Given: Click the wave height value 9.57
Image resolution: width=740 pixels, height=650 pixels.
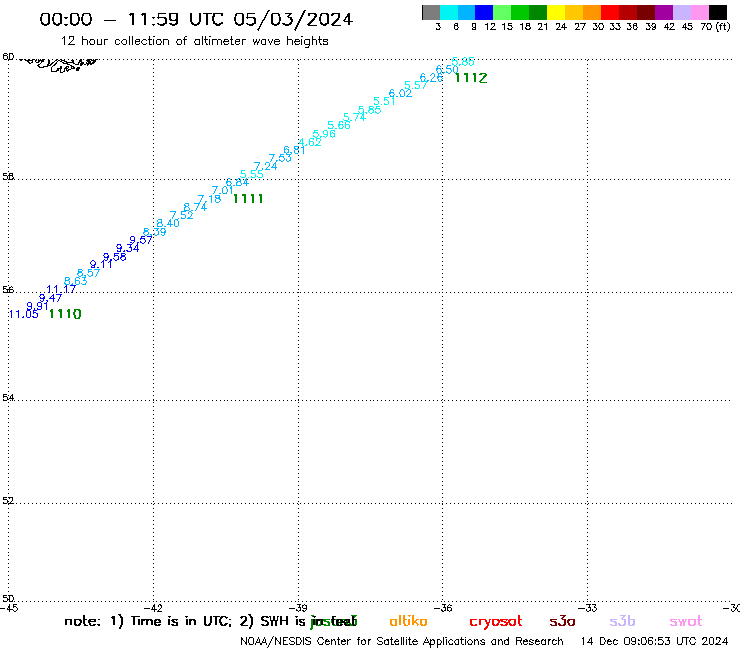Looking at the screenshot, I should click(141, 240).
